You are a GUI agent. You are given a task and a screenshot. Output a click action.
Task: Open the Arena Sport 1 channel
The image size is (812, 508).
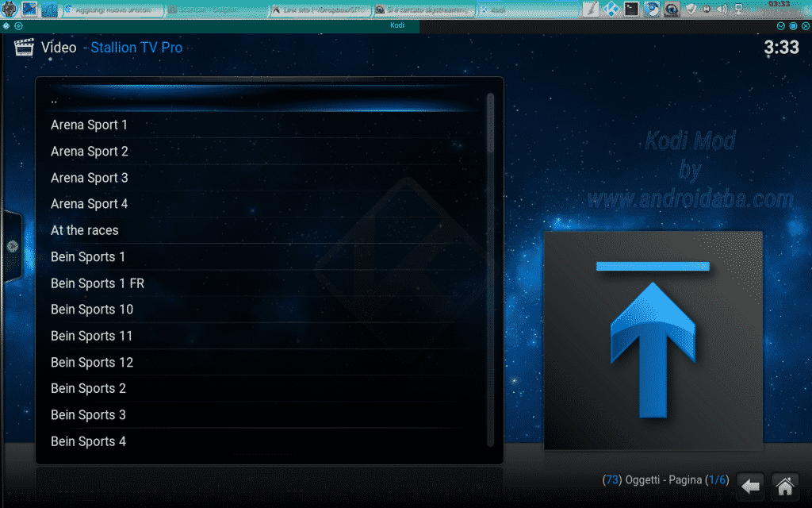262,125
